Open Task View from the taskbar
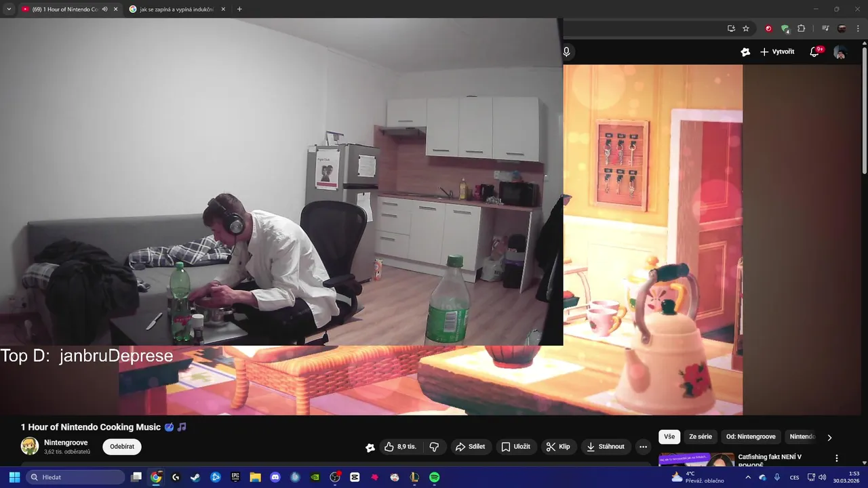The height and width of the screenshot is (488, 868). [136, 477]
